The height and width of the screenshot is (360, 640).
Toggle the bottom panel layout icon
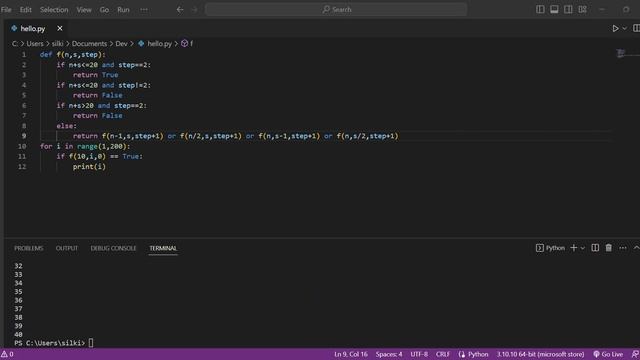click(x=554, y=9)
